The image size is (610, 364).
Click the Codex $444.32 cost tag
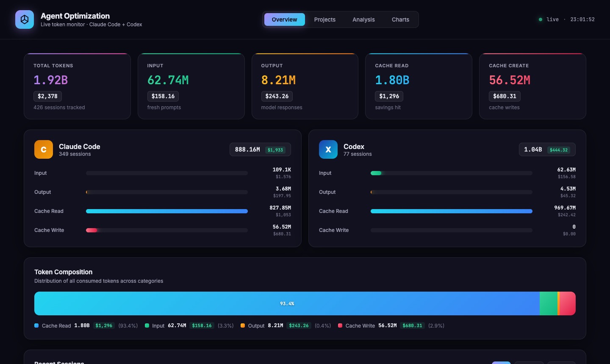(x=559, y=150)
